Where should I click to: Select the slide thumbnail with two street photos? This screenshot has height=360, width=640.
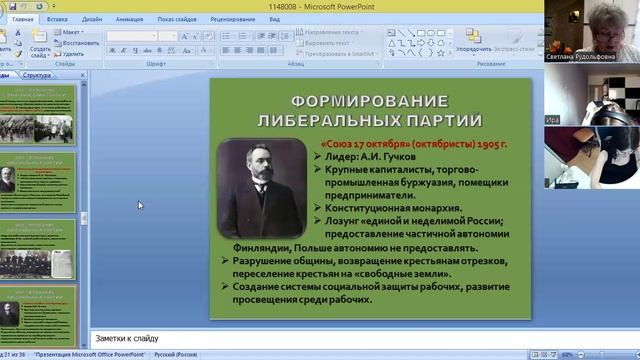tap(38, 115)
